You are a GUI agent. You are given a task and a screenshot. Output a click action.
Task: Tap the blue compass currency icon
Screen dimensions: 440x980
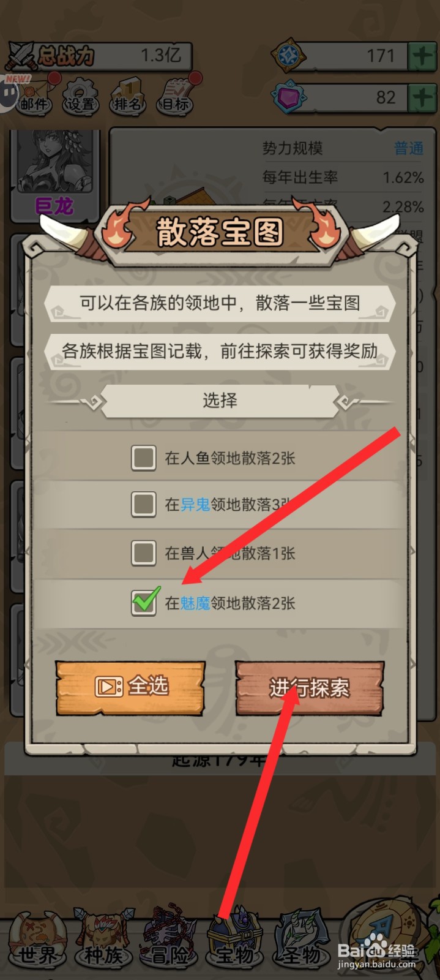coord(288,56)
